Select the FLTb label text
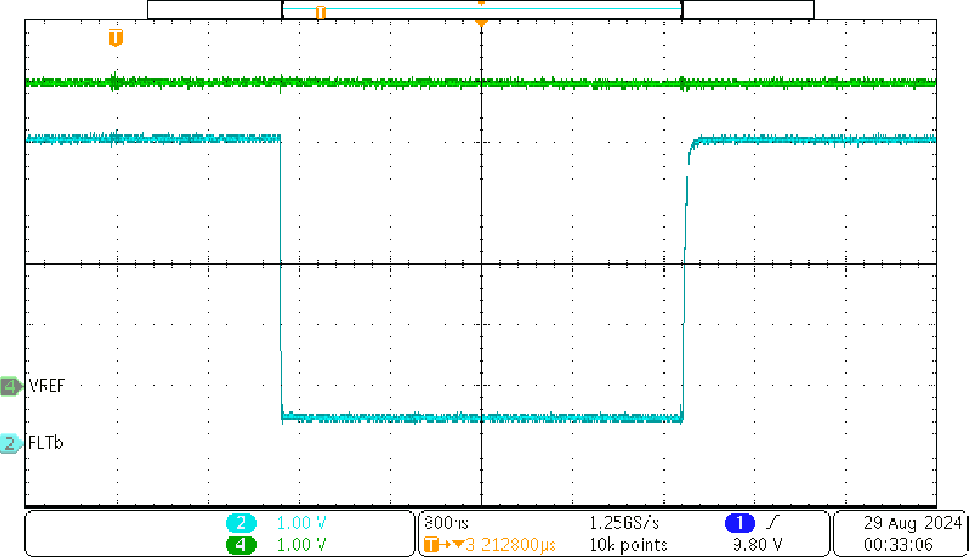This screenshot has width=971, height=560. tap(45, 444)
